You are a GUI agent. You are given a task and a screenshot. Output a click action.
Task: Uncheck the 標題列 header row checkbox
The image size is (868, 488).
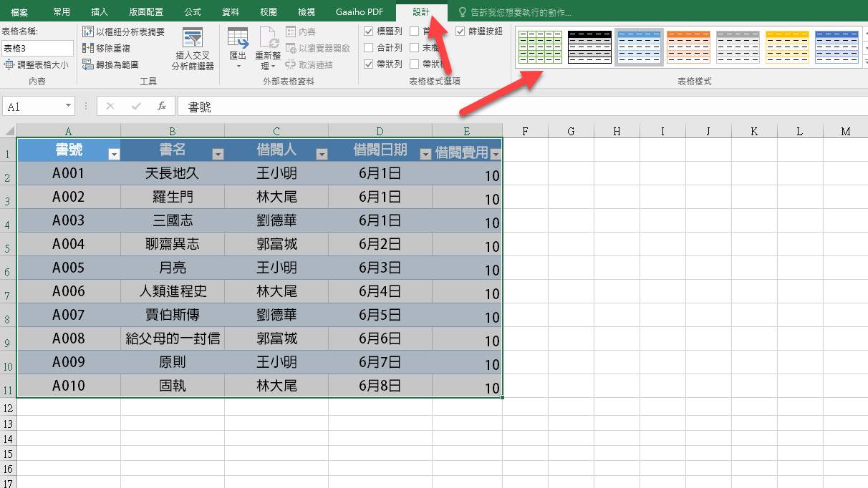pos(368,31)
